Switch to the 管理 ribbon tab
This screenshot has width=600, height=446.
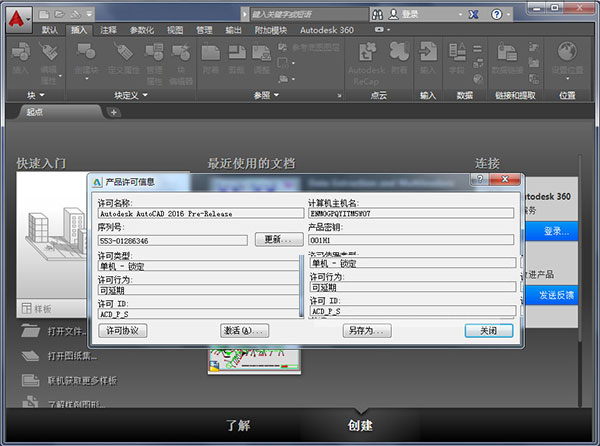click(204, 30)
